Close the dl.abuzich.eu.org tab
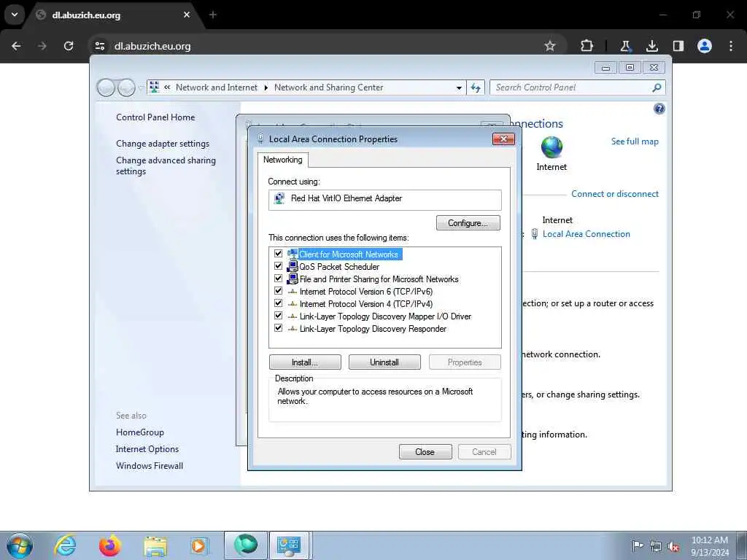 (x=187, y=15)
